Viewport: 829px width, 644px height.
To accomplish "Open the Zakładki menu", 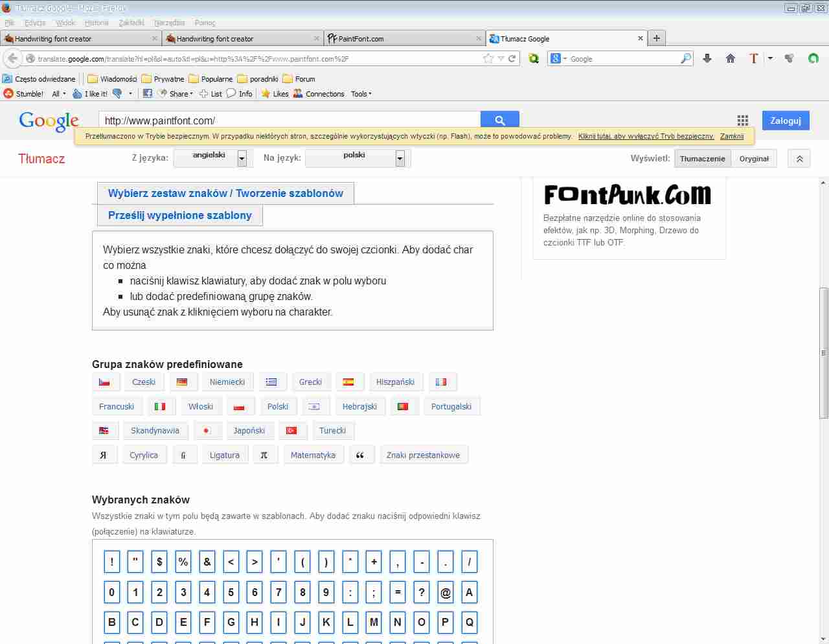I will [x=131, y=23].
